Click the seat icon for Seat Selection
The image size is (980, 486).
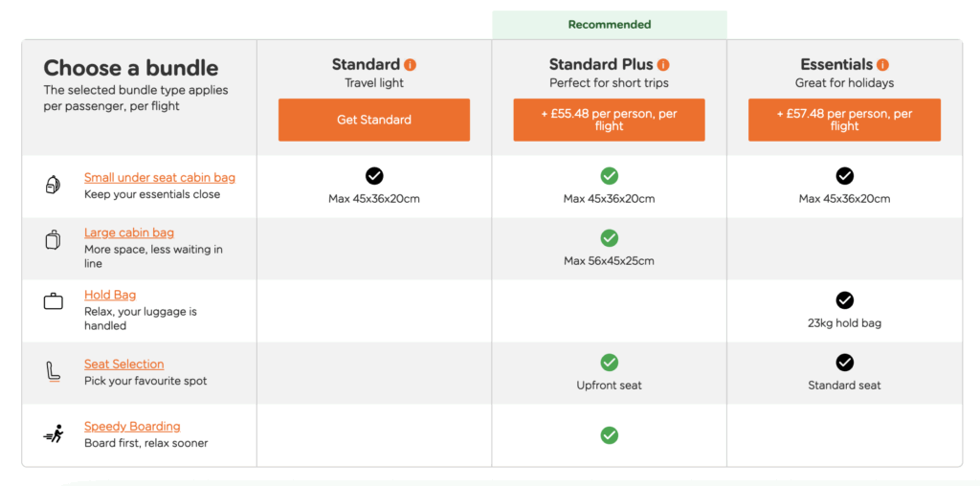[54, 371]
